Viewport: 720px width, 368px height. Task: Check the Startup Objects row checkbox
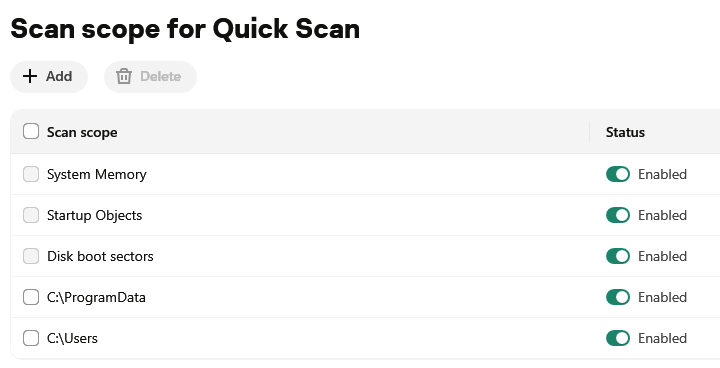pyautogui.click(x=31, y=215)
